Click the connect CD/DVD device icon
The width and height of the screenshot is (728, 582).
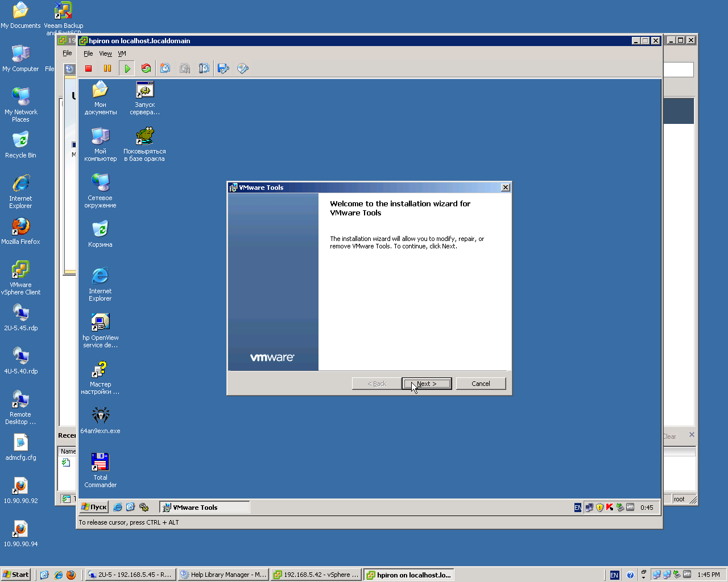[243, 68]
